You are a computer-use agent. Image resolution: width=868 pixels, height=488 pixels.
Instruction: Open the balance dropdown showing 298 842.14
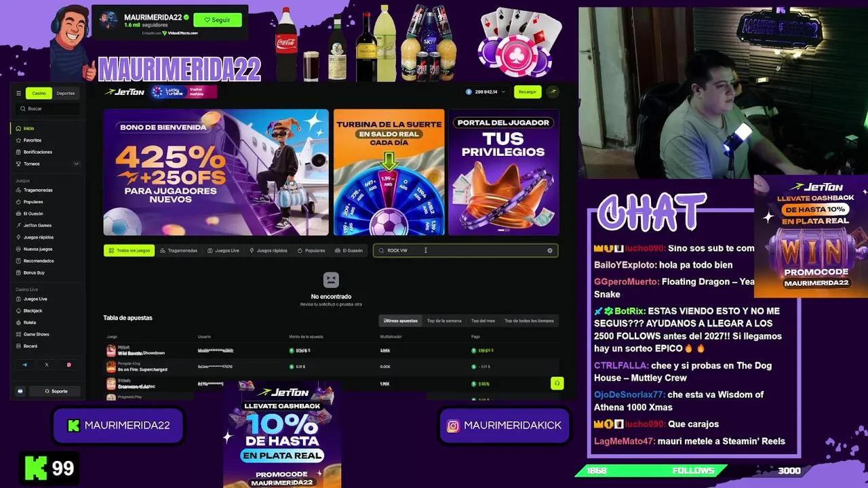click(x=486, y=91)
